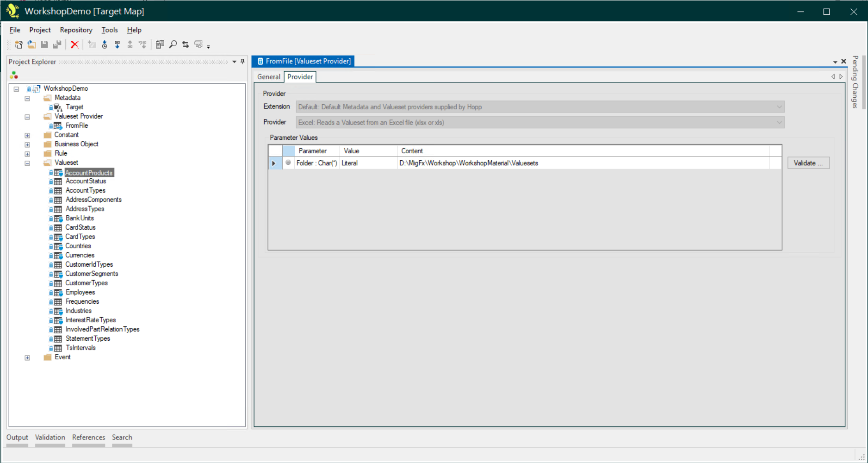Click the blue arrow with clock icon
868x463 pixels.
105,44
